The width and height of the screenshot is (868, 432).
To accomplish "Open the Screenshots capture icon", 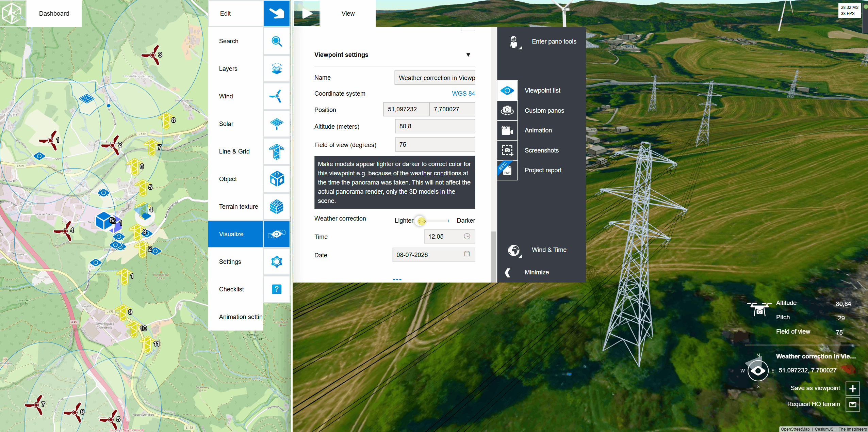I will pyautogui.click(x=507, y=150).
